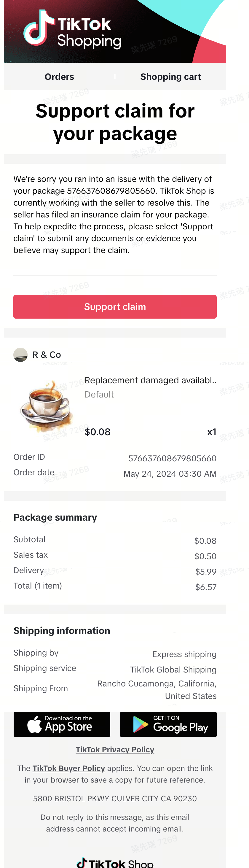Open the TikTok Privacy Policy link
The image size is (249, 868).
tap(115, 750)
